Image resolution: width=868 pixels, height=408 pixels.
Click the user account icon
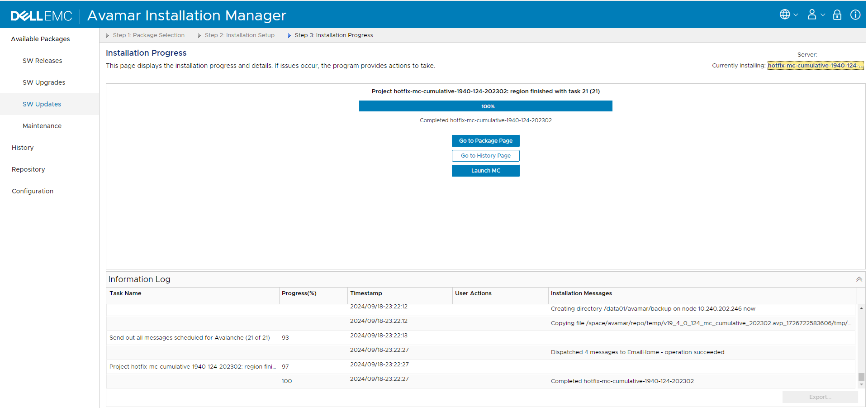[811, 14]
